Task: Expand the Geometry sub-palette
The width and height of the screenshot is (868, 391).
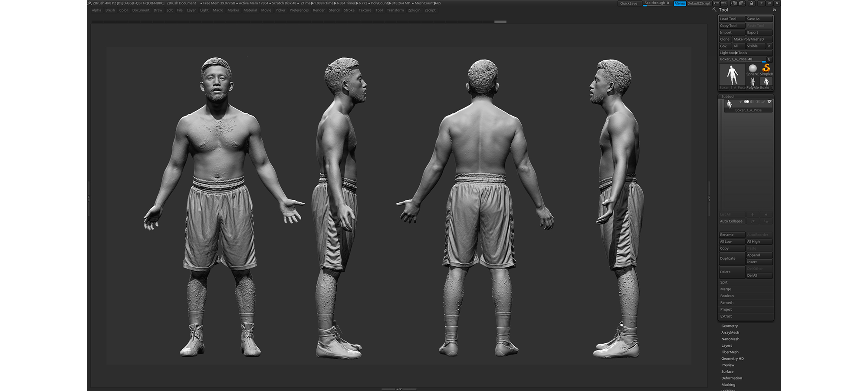Action: [x=729, y=326]
